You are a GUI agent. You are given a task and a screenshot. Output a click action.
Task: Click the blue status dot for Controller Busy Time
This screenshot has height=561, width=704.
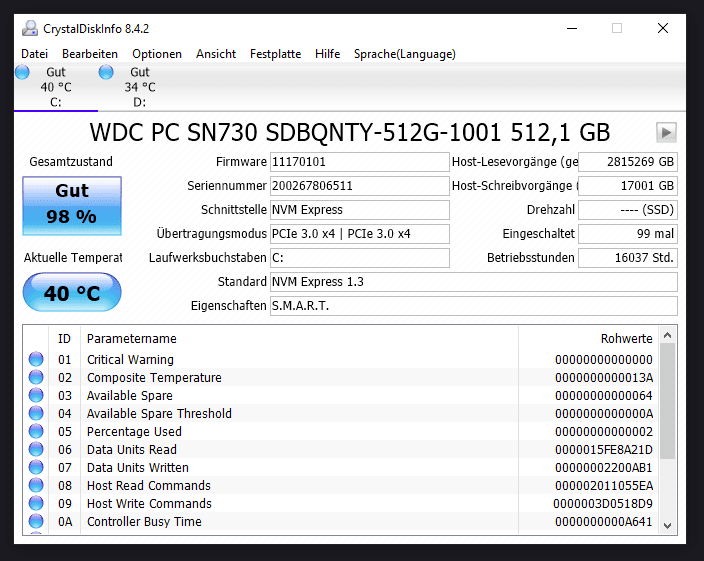point(36,521)
